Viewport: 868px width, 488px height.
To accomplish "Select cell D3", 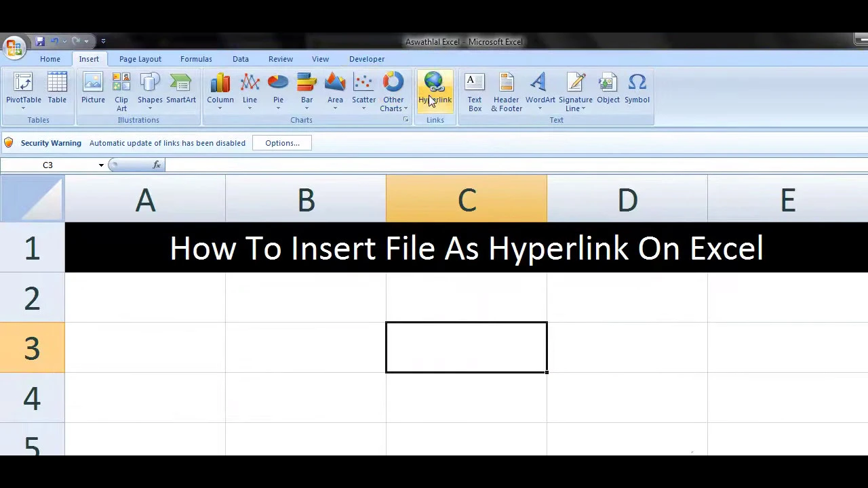I will click(x=627, y=348).
